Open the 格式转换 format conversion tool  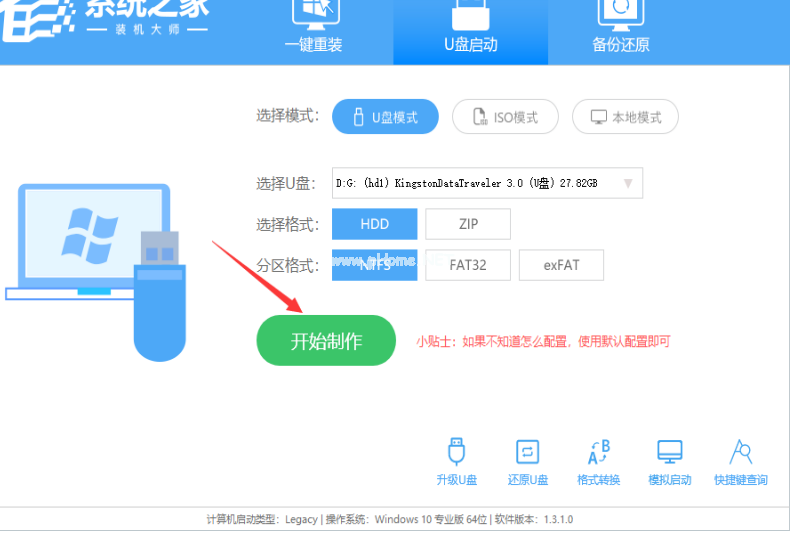[x=598, y=453]
